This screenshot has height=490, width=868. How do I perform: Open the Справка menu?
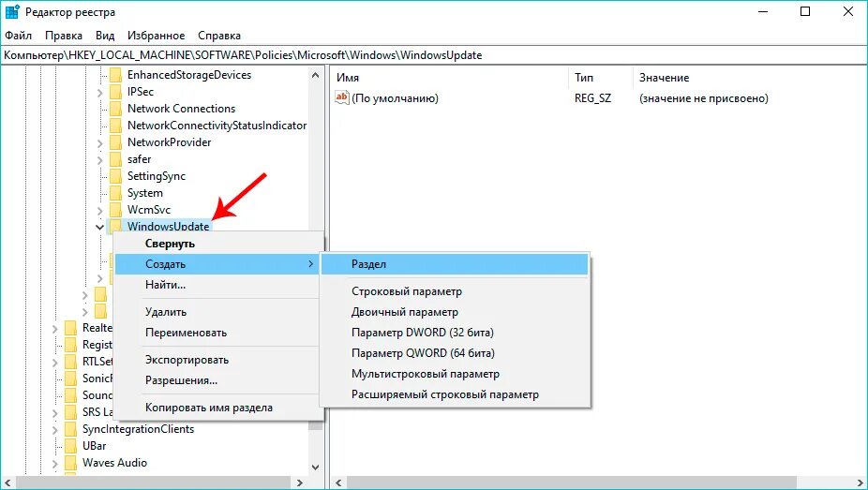point(219,36)
